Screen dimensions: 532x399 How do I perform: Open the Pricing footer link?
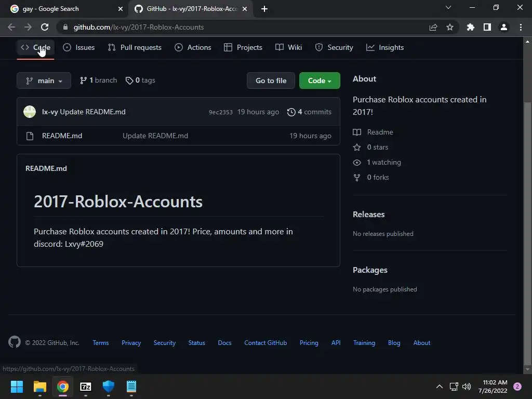click(x=309, y=343)
